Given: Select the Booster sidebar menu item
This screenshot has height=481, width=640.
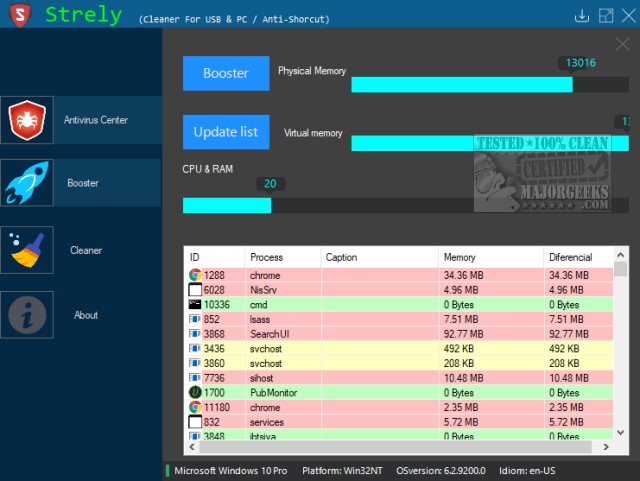Looking at the screenshot, I should [x=81, y=183].
